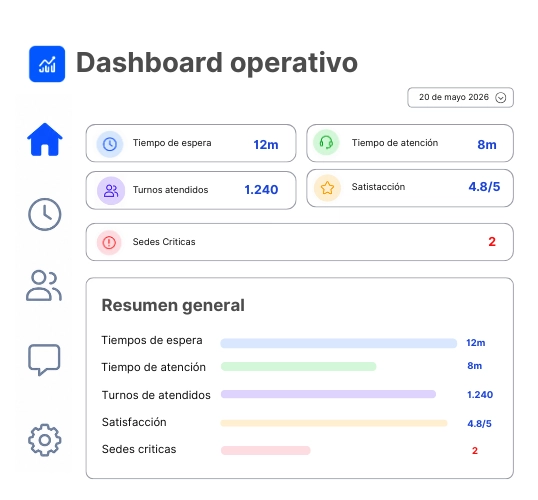Click the 12m value in Tiempo de espera card
Screen dimensions: 538x500
266,145
